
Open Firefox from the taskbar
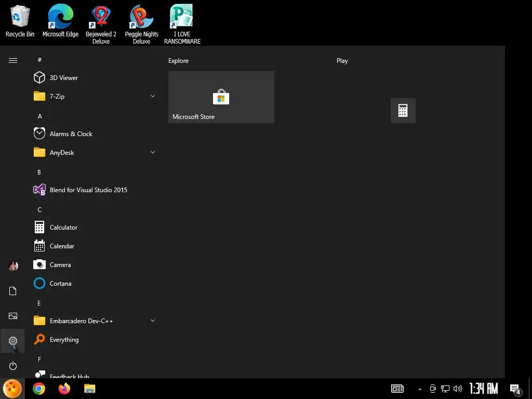tap(64, 389)
